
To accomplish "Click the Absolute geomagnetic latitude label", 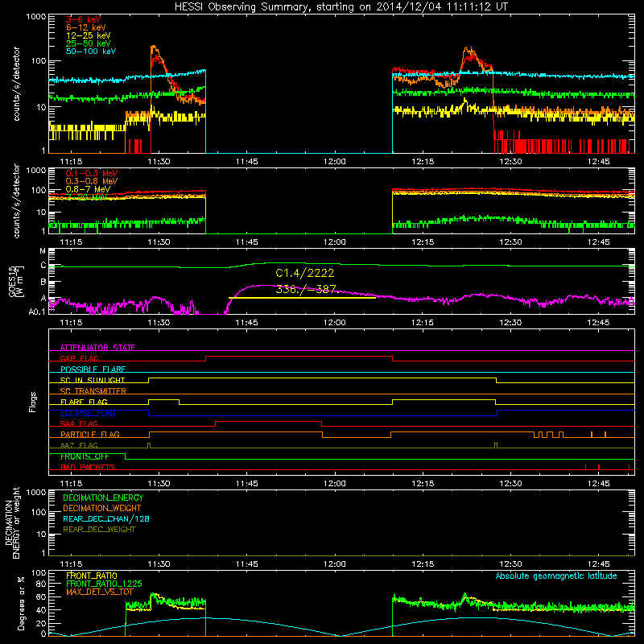I will pos(556,576).
